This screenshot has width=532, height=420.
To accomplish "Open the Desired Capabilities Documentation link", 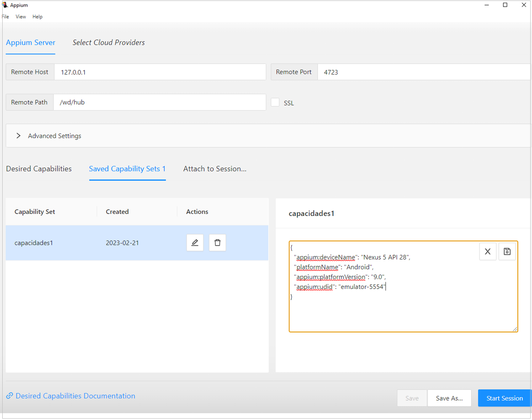I will (x=75, y=396).
